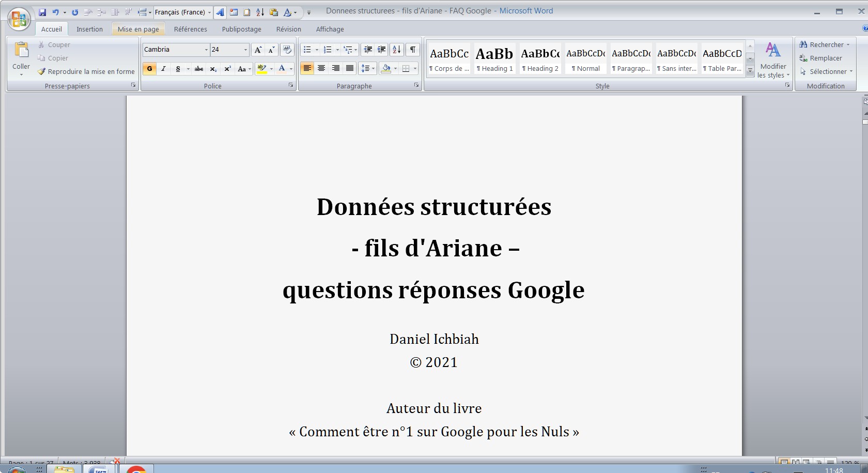This screenshot has height=473, width=868.
Task: Click the Office button logo
Action: (19, 19)
